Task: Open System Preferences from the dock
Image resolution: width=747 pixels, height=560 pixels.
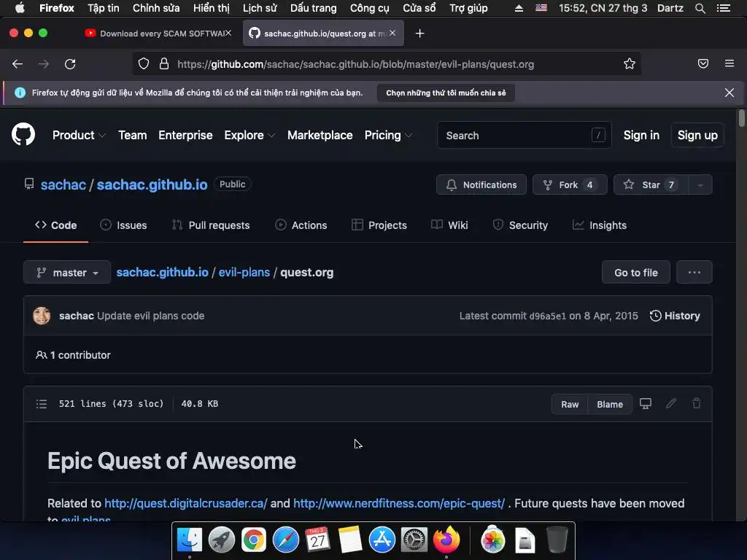Action: coord(414,540)
